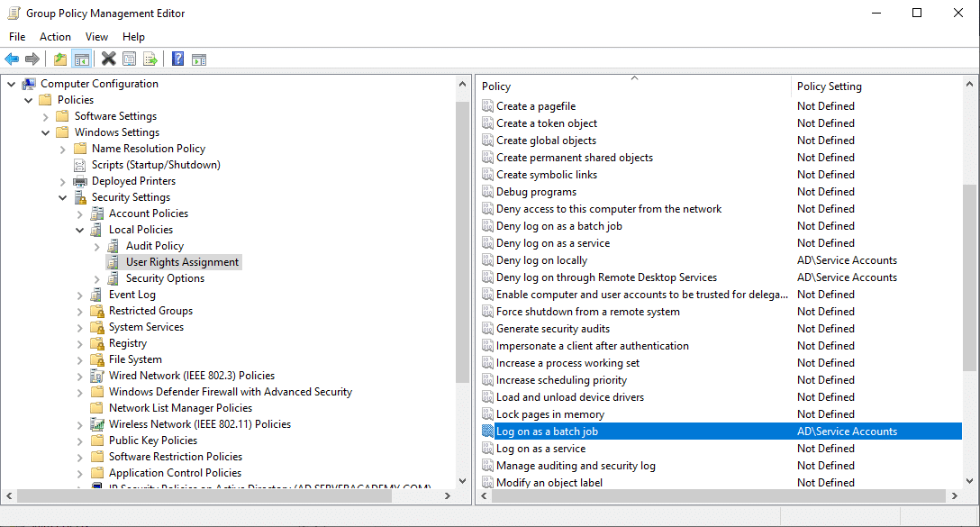Image resolution: width=980 pixels, height=527 pixels.
Task: Open the View menu
Action: 96,37
